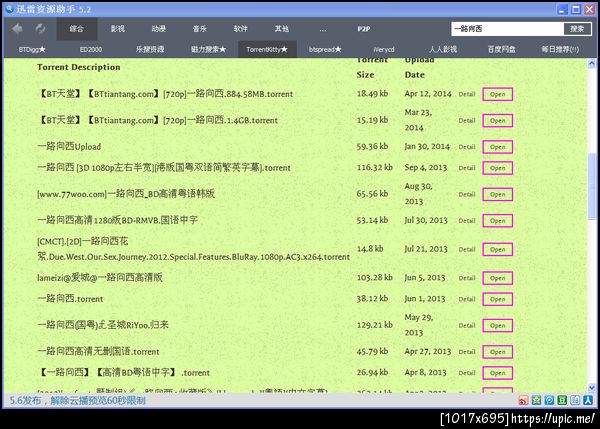Switch to the 其他 category tab
Screen dimensions: 600x429
coord(282,29)
